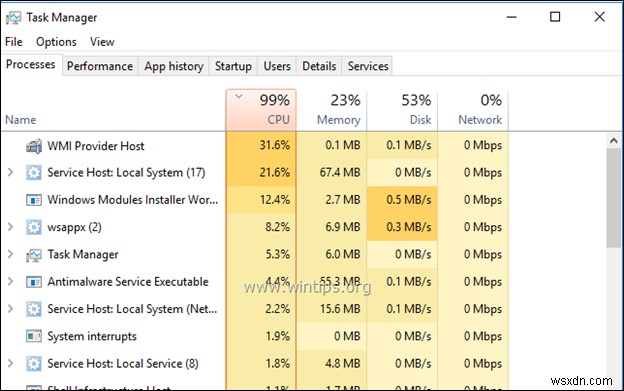The height and width of the screenshot is (391, 624).
Task: Click the 6.0 MB memory value
Action: pos(343,254)
